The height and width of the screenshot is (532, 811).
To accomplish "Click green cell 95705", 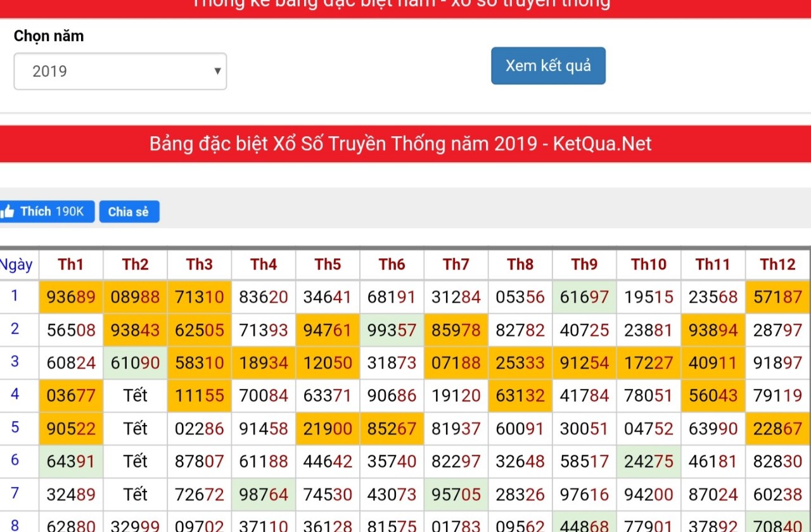I will (x=456, y=495).
